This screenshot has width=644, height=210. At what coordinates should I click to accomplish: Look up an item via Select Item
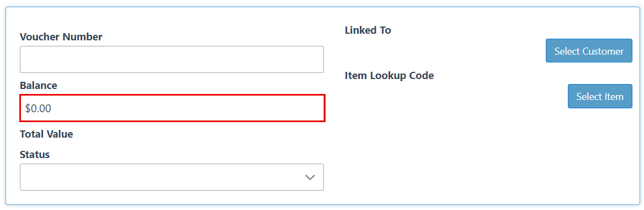(x=600, y=97)
